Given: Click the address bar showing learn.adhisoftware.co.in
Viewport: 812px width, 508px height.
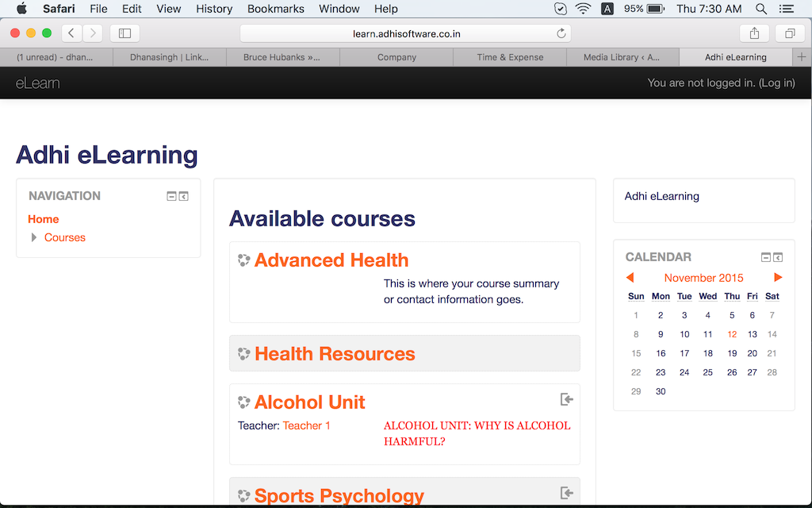Looking at the screenshot, I should click(406, 33).
